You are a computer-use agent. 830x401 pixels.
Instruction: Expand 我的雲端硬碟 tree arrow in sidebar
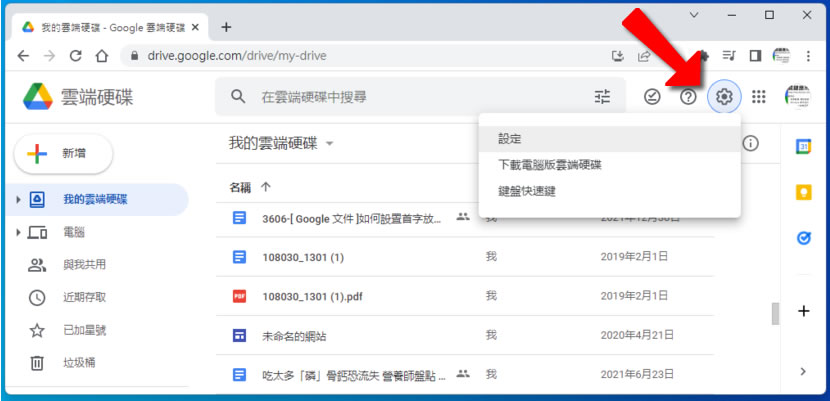pyautogui.click(x=19, y=200)
